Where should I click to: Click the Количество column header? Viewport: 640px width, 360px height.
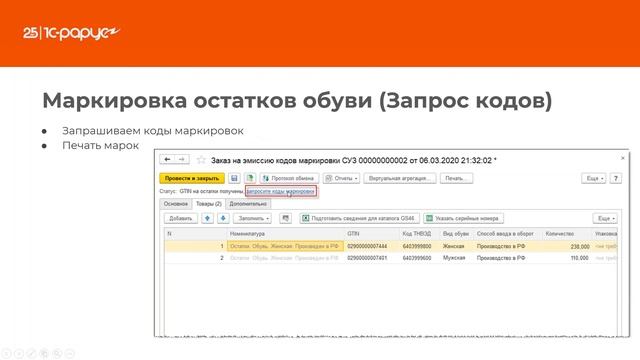pos(567,234)
